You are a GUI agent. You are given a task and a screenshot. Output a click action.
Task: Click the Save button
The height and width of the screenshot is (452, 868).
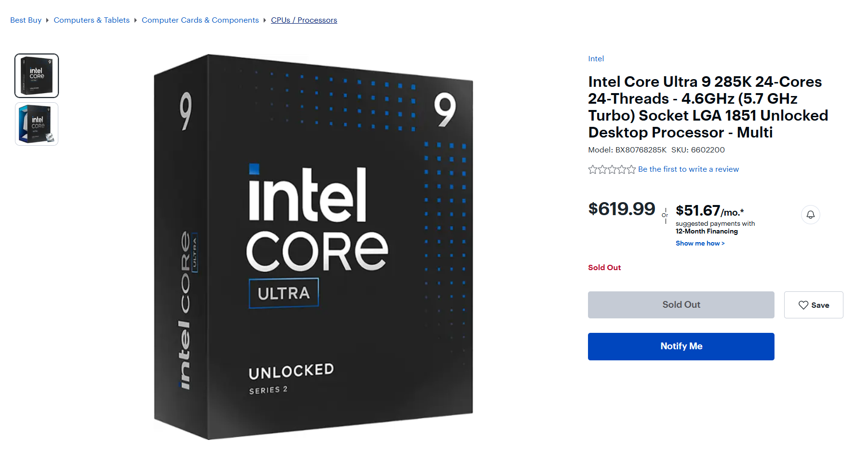coord(814,305)
